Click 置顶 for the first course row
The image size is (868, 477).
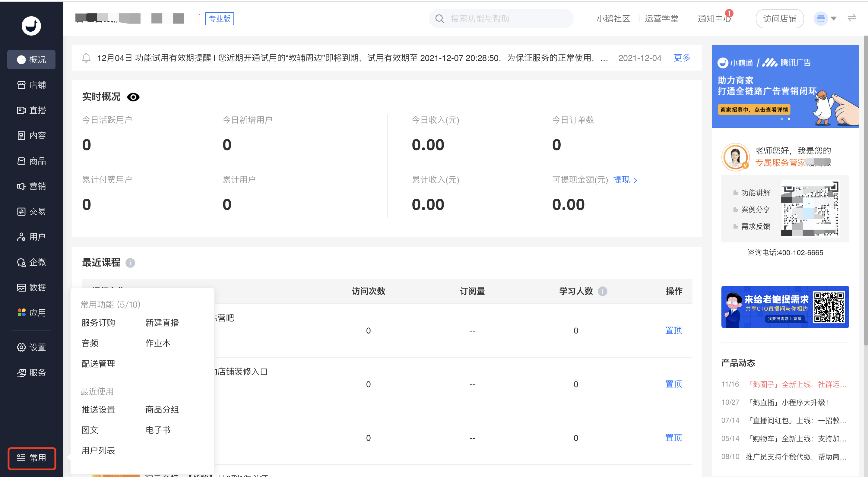[673, 330]
